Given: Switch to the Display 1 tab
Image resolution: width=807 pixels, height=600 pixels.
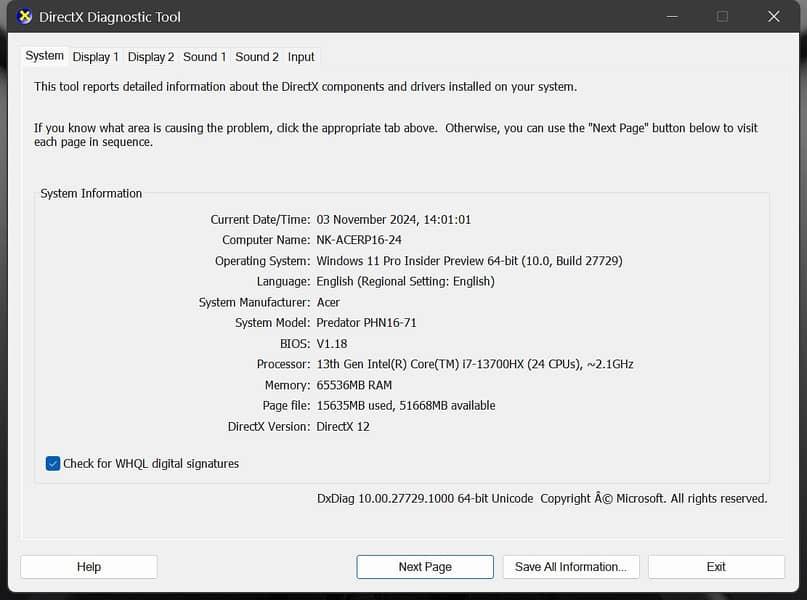Looking at the screenshot, I should pyautogui.click(x=95, y=57).
